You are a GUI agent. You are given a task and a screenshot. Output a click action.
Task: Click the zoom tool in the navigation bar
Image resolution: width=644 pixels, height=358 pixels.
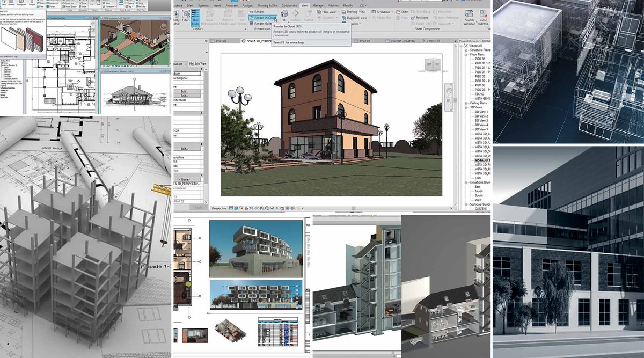[x=450, y=101]
